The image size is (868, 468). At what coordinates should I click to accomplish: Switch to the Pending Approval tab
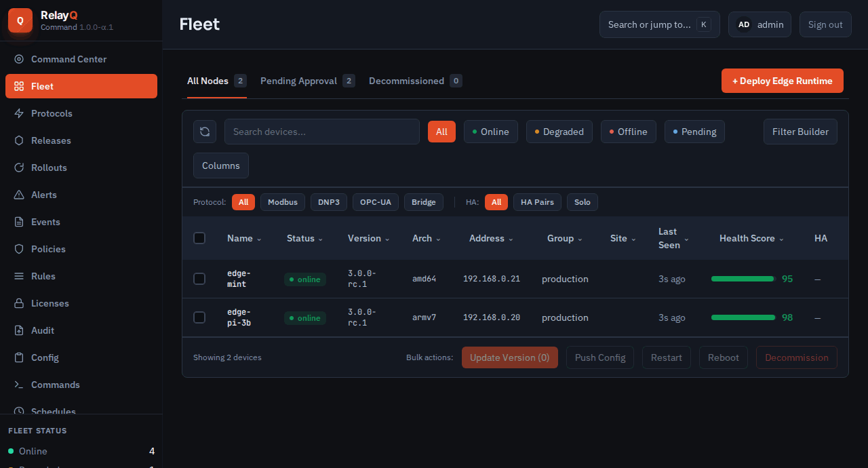308,81
